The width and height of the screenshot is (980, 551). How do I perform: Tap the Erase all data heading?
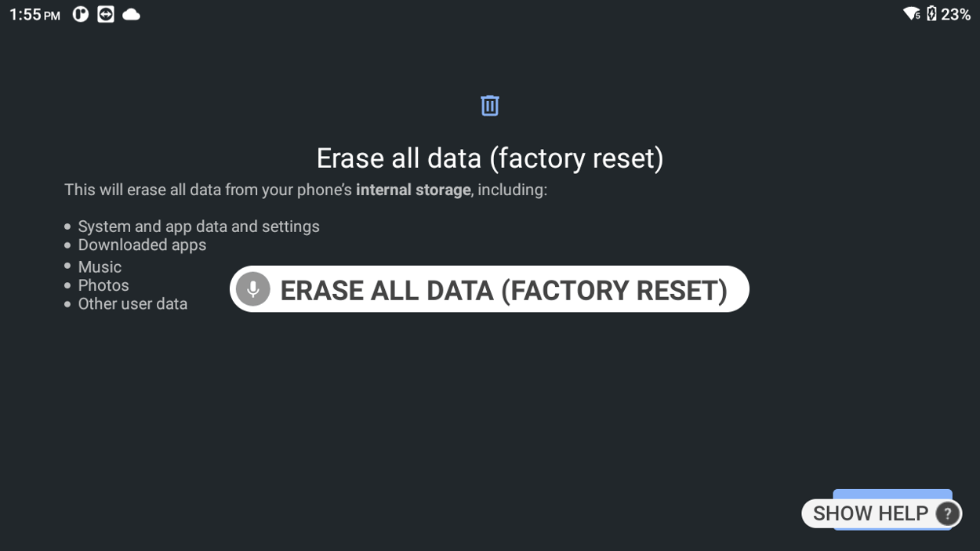489,158
